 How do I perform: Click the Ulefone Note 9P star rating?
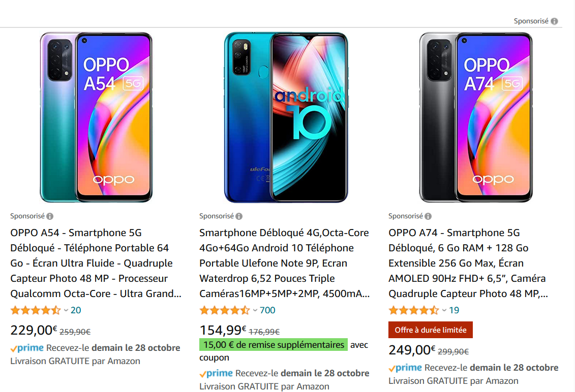pyautogui.click(x=225, y=310)
